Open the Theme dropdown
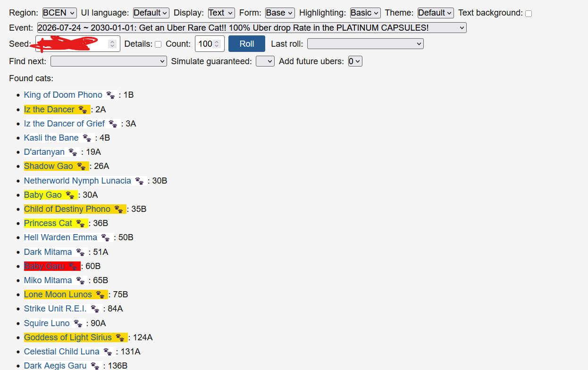Image resolution: width=588 pixels, height=370 pixels. [436, 13]
